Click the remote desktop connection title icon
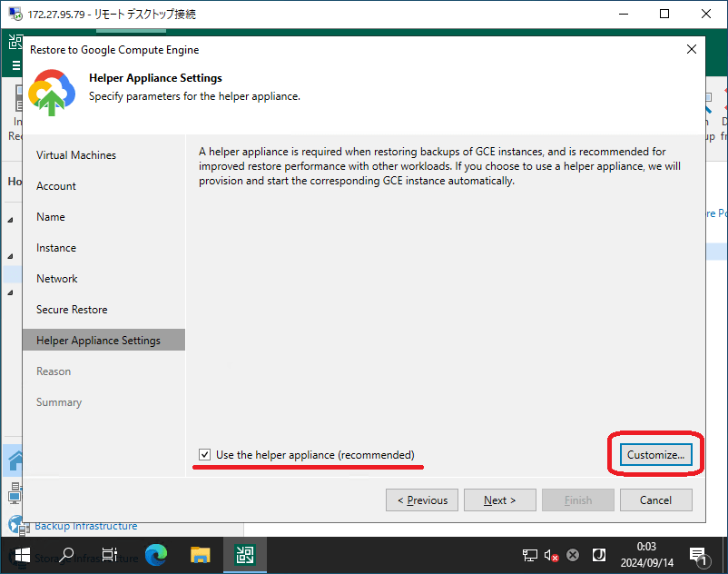Screen dimensions: 728x574 click(x=15, y=14)
